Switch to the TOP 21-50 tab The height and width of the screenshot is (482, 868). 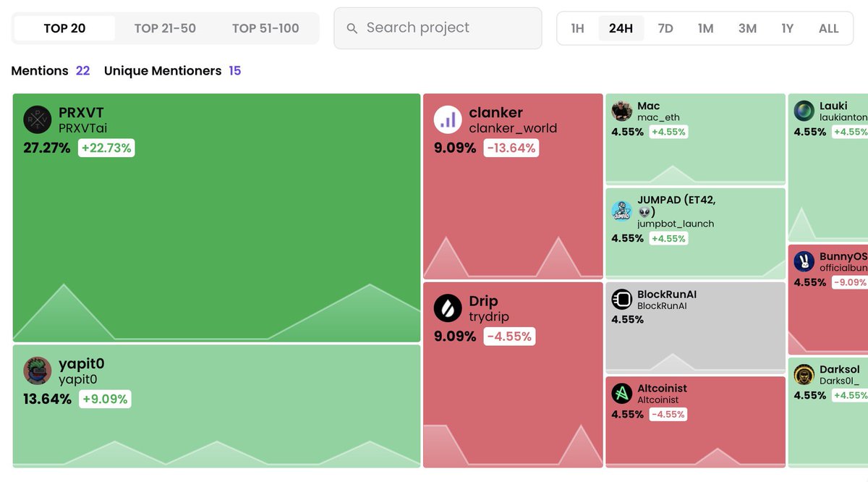[165, 28]
